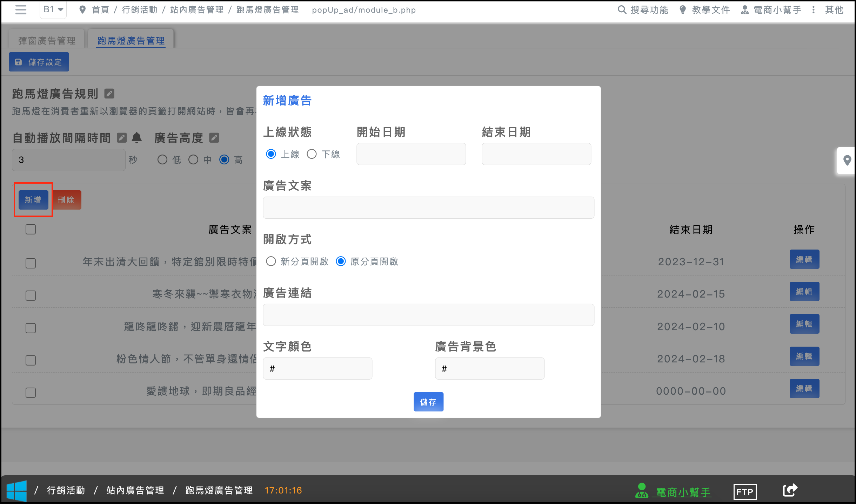Tick the select-all checkbox in table header
Viewport: 856px width, 504px height.
31,230
